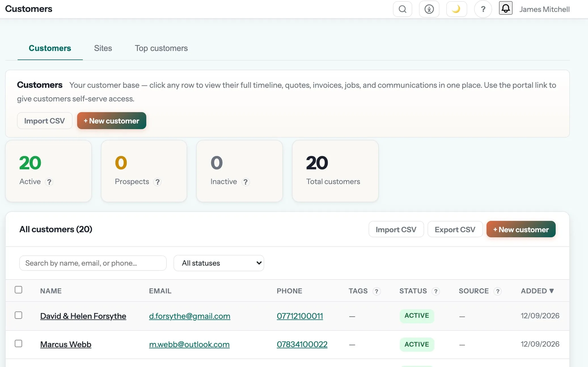Click phone number 07834100022
Viewport: 588px width, 367px height.
coord(302,344)
